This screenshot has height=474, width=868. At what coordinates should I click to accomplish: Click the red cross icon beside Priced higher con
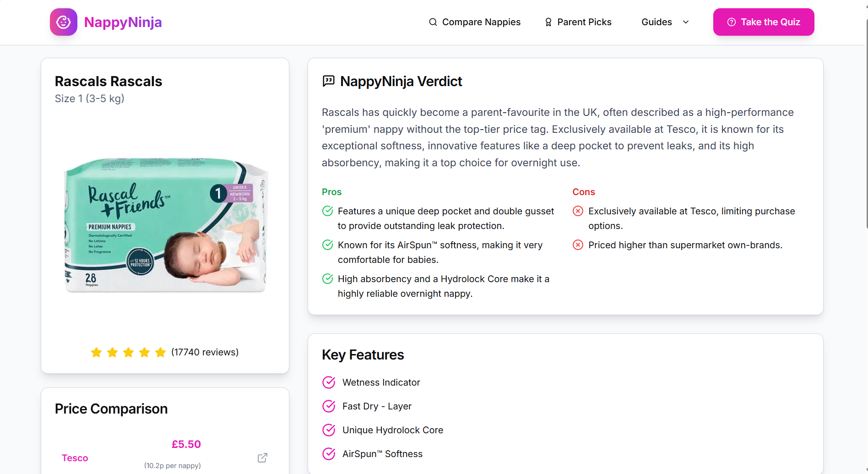point(578,245)
